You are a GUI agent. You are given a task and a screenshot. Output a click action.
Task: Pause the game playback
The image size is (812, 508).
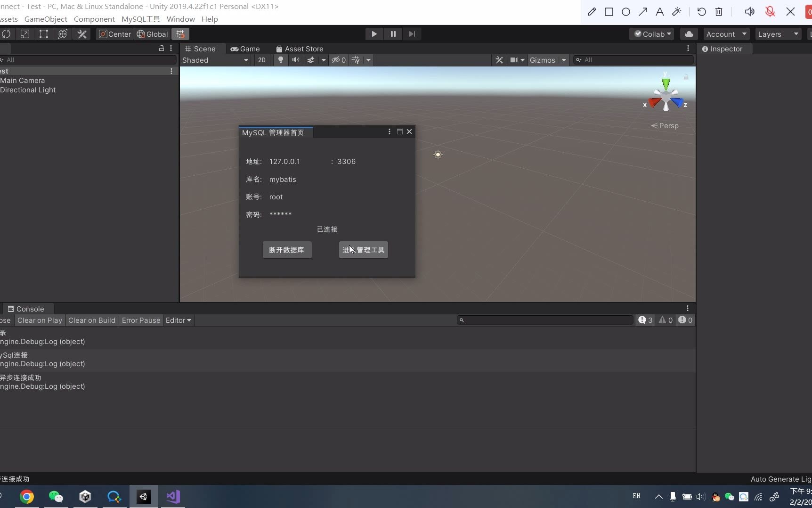393,34
